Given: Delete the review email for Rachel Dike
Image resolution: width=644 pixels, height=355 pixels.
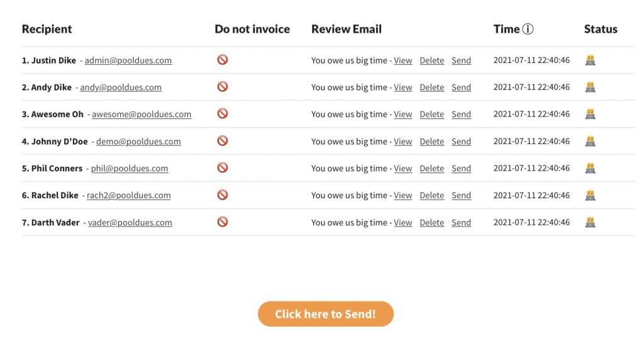Looking at the screenshot, I should pos(431,196).
